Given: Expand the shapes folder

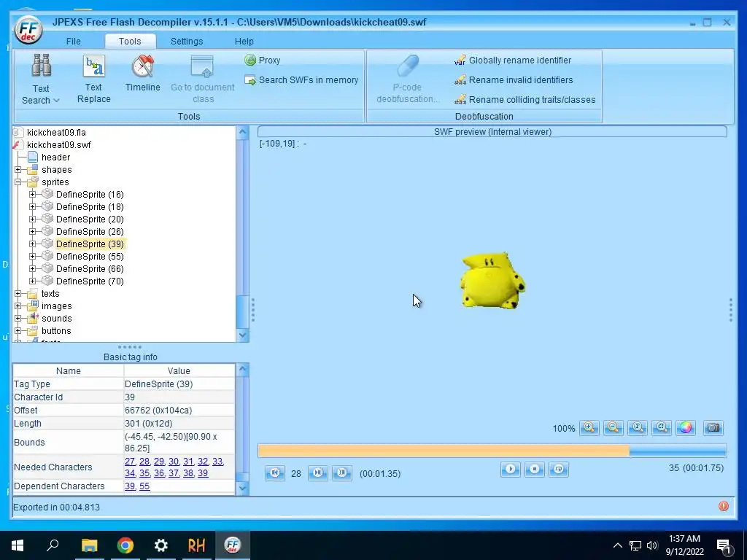Looking at the screenshot, I should point(18,169).
